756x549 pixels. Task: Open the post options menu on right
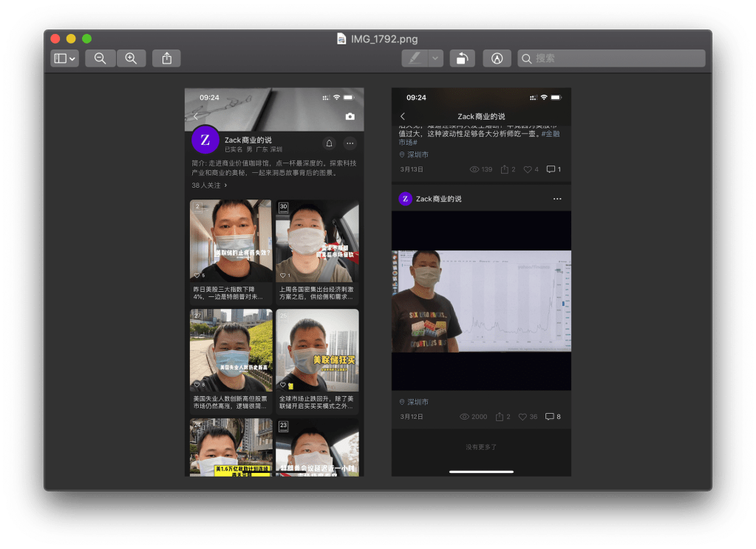(557, 199)
